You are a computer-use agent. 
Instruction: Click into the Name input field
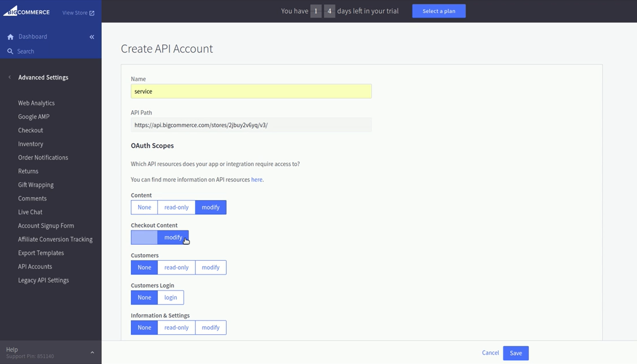pos(251,91)
